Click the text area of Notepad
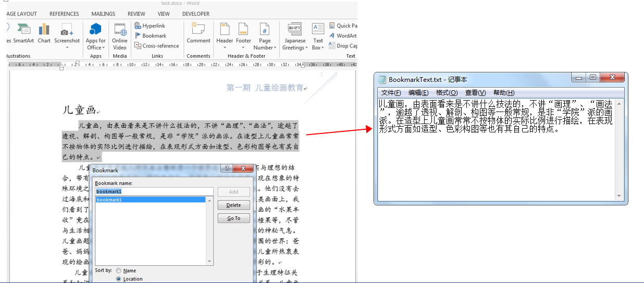The width and height of the screenshot is (644, 283). [x=497, y=150]
